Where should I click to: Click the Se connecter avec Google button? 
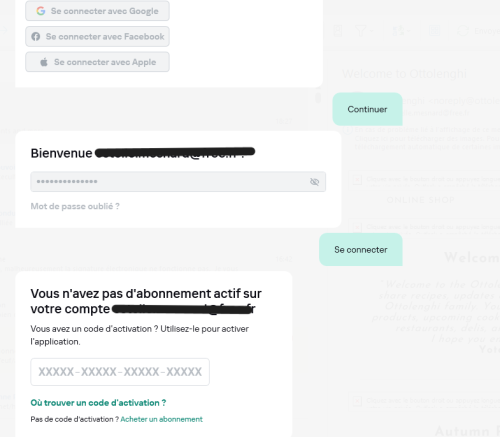[x=97, y=11]
